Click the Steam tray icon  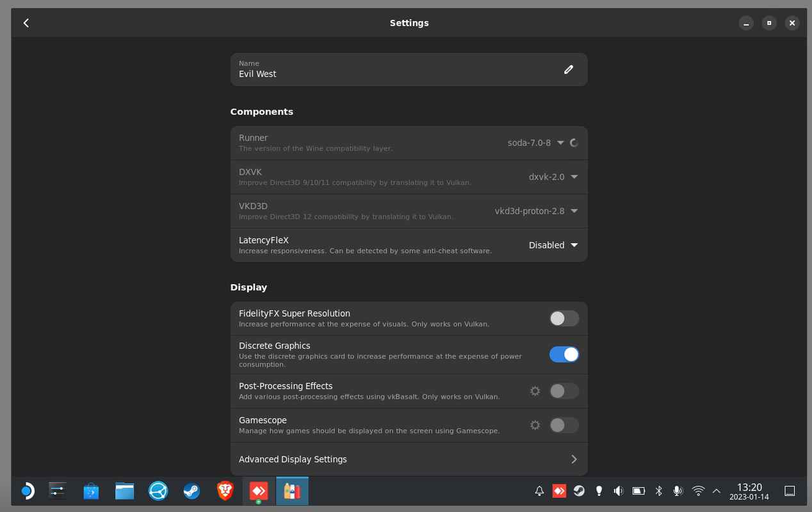[579, 491]
